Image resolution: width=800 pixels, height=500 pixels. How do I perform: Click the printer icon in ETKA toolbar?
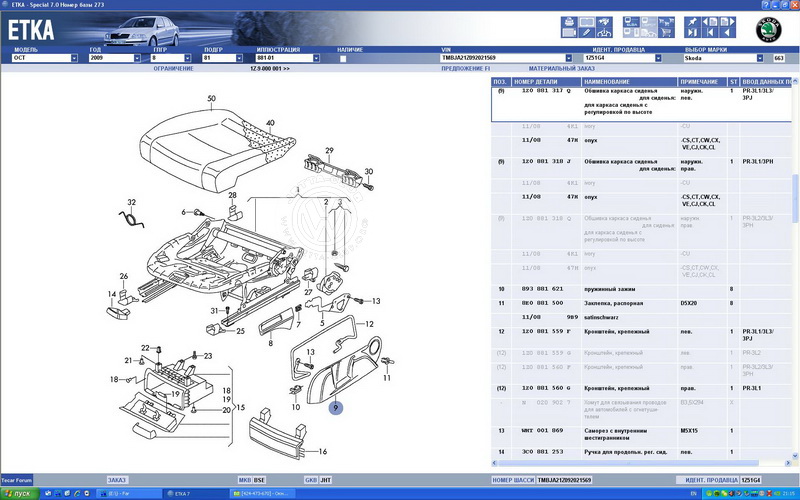pos(568,22)
